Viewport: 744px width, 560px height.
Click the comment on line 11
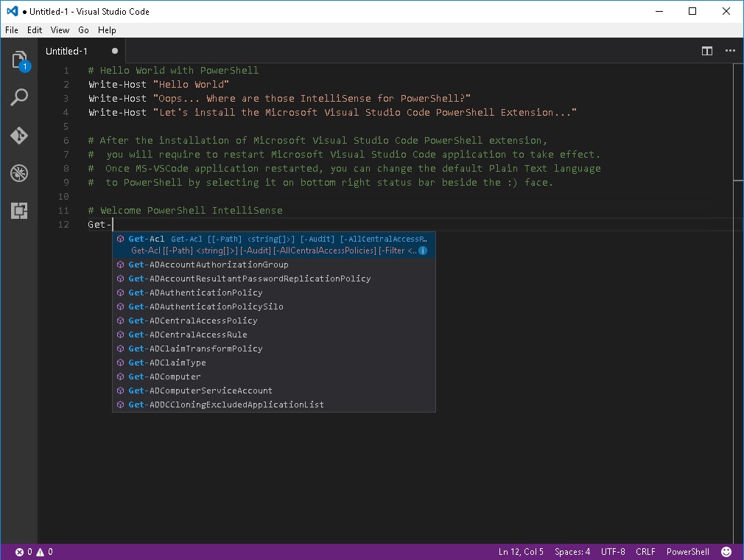point(185,210)
